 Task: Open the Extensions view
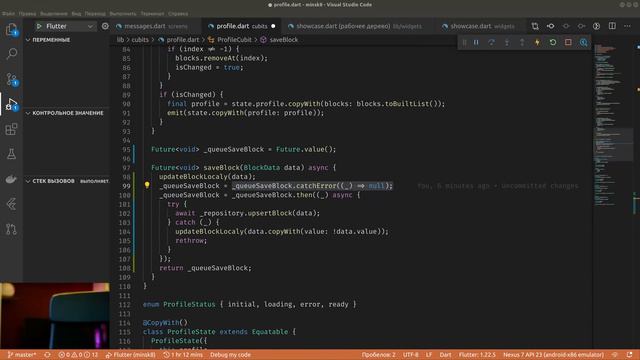(x=11, y=129)
